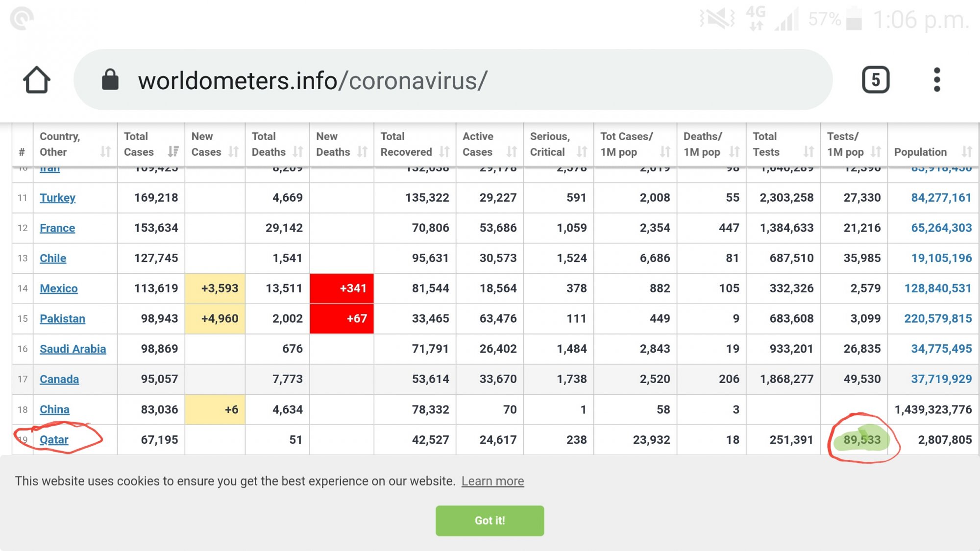
Task: Sort table by Tests/1M pop column
Action: click(x=854, y=144)
